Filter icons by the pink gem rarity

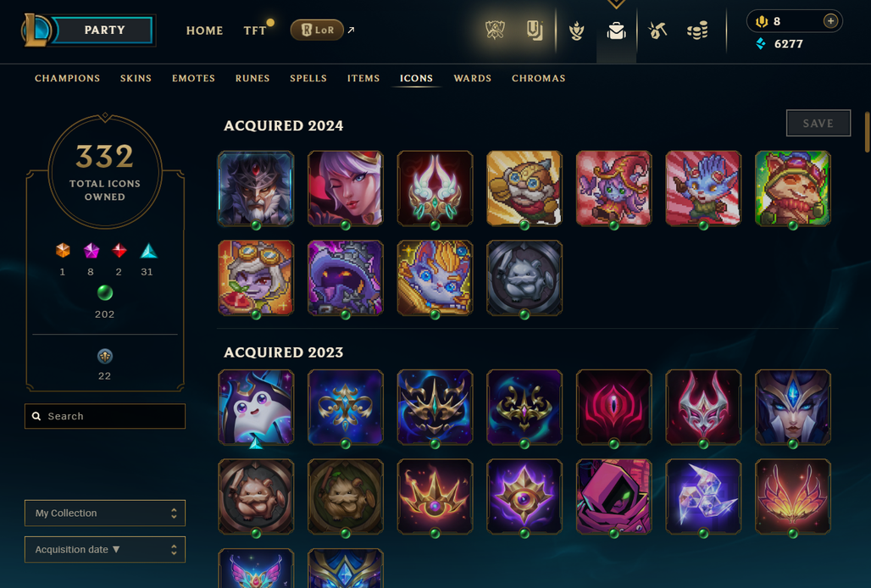point(92,251)
